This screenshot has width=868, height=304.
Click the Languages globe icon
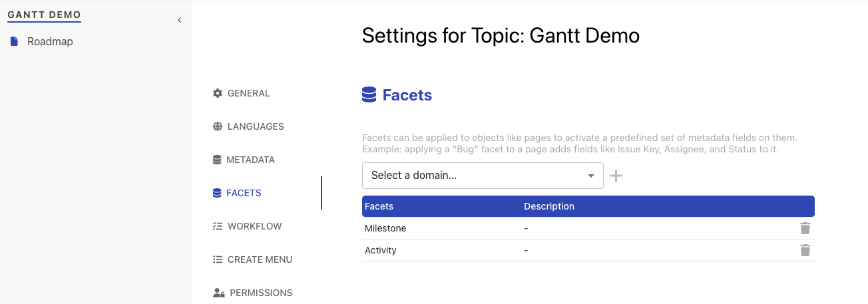pyautogui.click(x=217, y=126)
